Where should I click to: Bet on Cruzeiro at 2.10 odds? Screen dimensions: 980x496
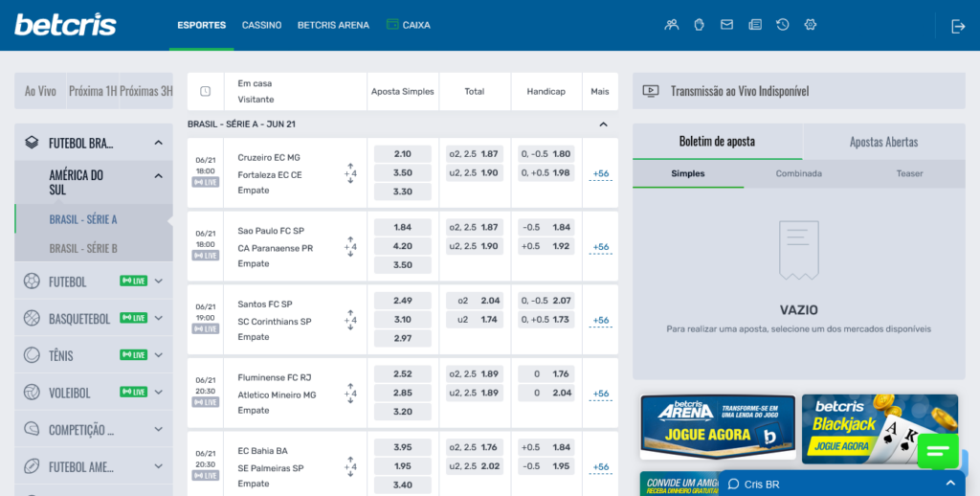point(403,154)
